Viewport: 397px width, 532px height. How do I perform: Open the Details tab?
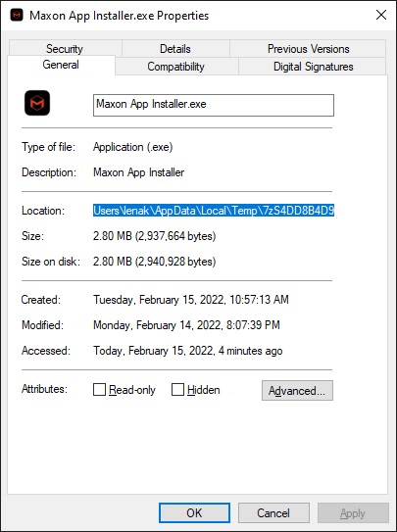175,49
